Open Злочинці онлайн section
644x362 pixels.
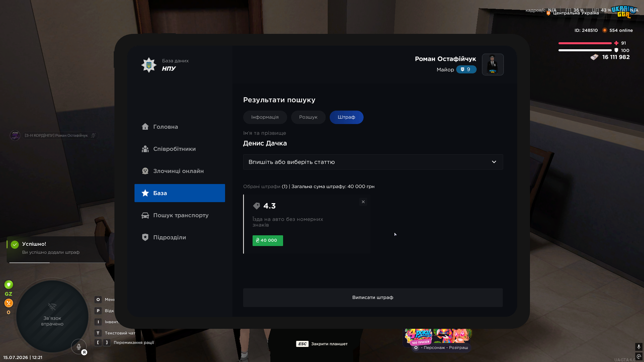(x=180, y=171)
